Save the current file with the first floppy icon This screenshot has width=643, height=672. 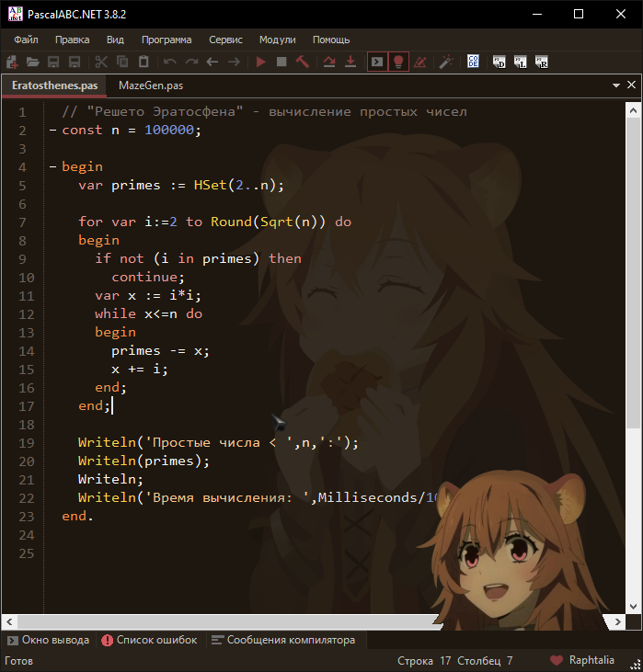(x=53, y=63)
